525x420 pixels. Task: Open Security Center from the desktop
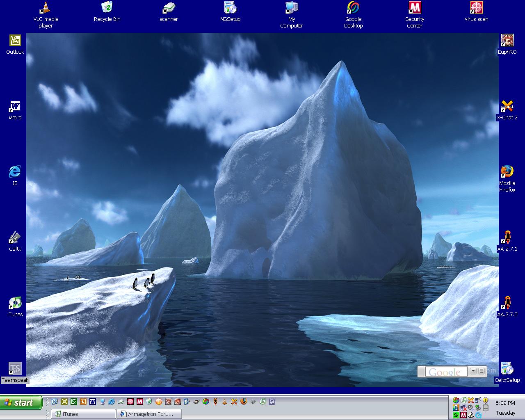[415, 8]
